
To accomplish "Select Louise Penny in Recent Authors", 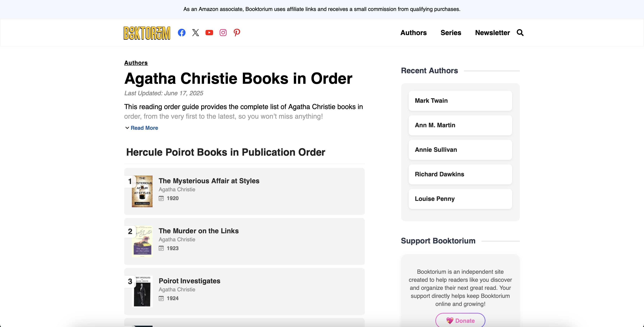I will (460, 199).
